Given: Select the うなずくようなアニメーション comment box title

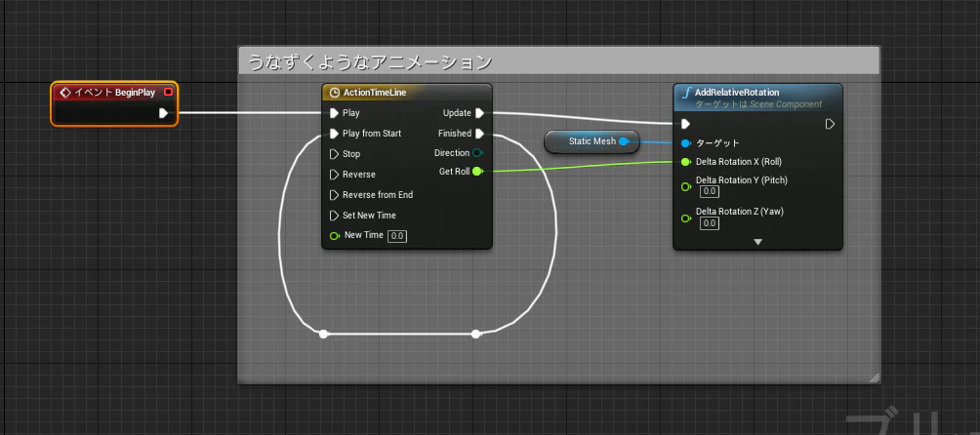Looking at the screenshot, I should (370, 61).
